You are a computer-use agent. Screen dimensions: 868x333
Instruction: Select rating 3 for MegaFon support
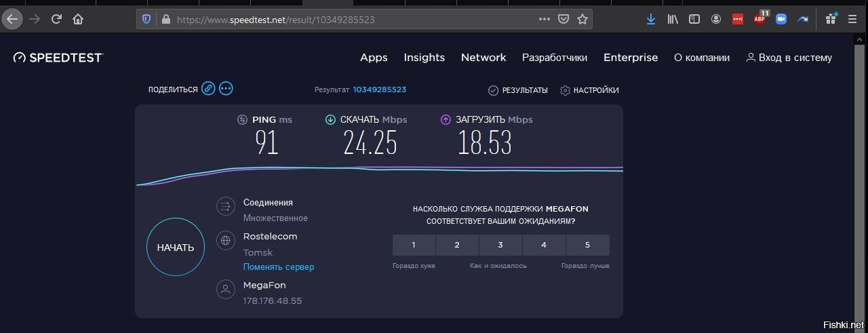(x=500, y=245)
